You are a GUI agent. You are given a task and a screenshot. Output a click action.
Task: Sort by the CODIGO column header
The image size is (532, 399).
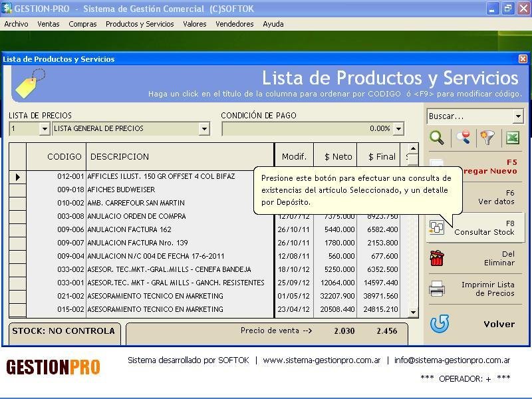pos(64,157)
